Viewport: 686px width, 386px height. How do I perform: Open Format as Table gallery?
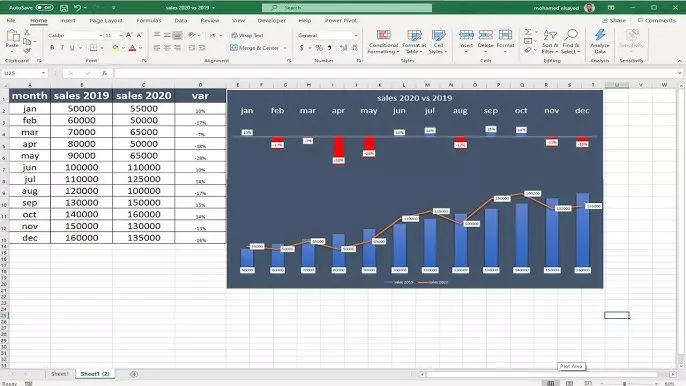(414, 42)
